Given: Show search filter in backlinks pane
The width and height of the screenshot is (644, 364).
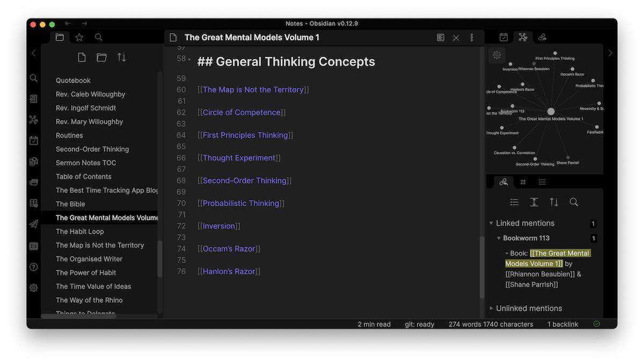Looking at the screenshot, I should click(x=574, y=202).
